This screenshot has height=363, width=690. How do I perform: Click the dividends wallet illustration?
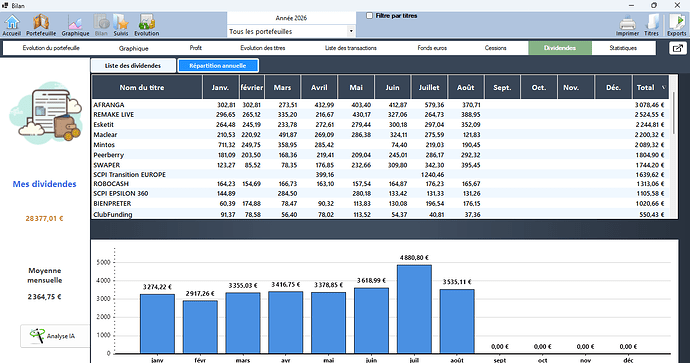coord(45,113)
